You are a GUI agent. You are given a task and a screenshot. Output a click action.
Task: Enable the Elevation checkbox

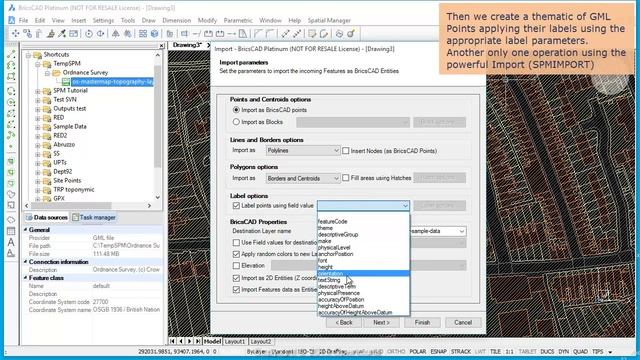click(x=236, y=266)
